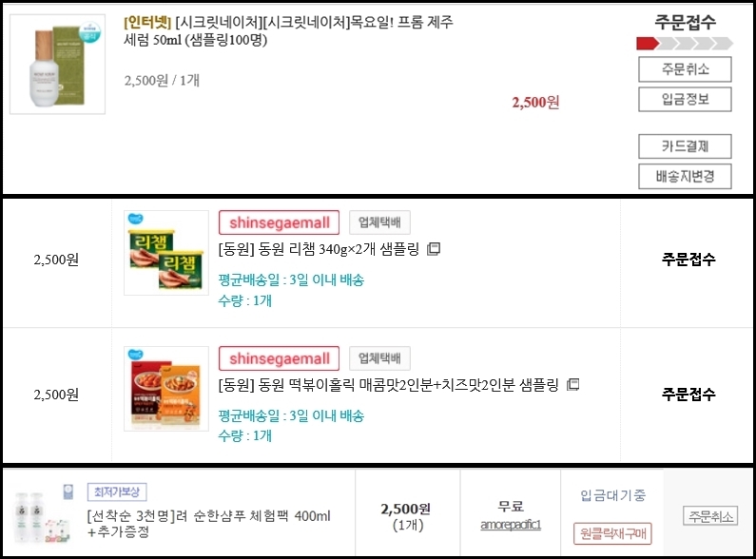Open new-window icon beside 떡볶이홀릭 샘플링 title
Screen dimensions: 756x559
(x=572, y=385)
